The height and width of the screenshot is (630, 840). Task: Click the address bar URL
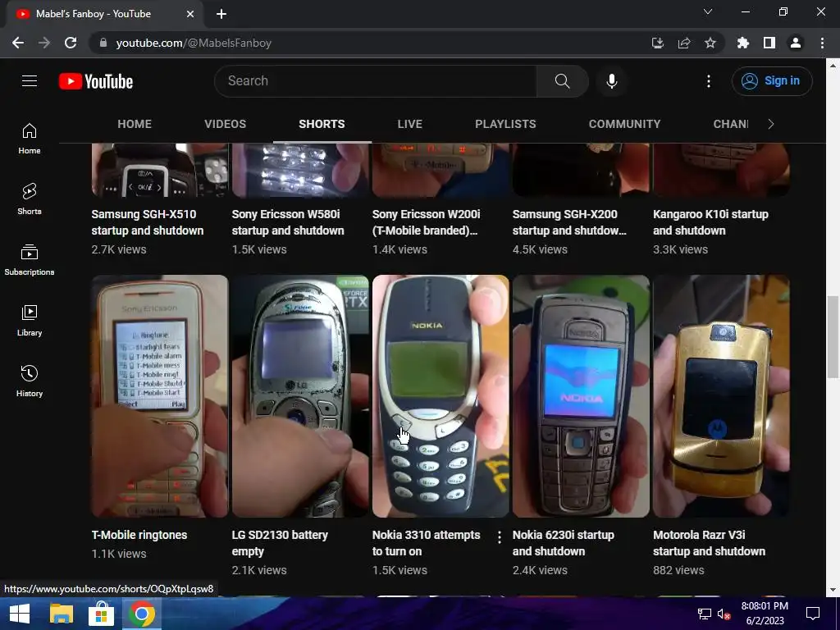point(194,43)
